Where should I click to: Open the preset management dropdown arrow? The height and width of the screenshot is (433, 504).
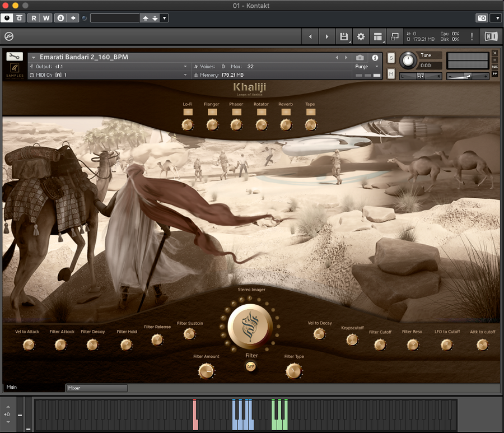coord(164,18)
